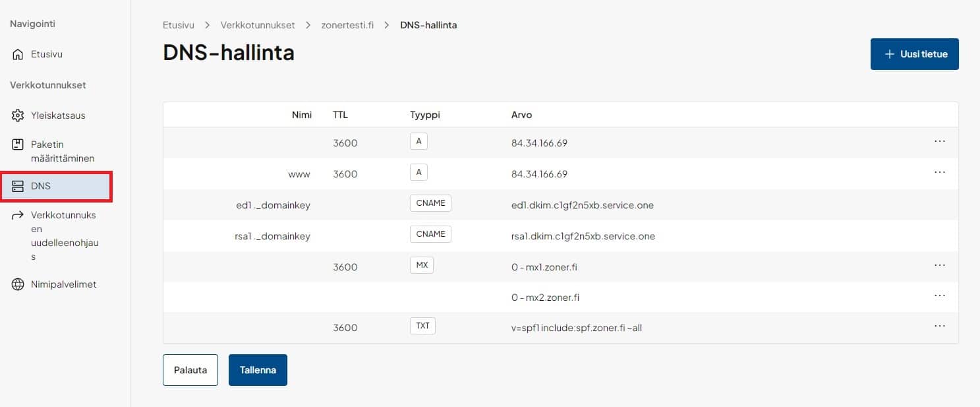Open options menu for mx2.zoner.fi record
This screenshot has width=980, height=407.
940,296
